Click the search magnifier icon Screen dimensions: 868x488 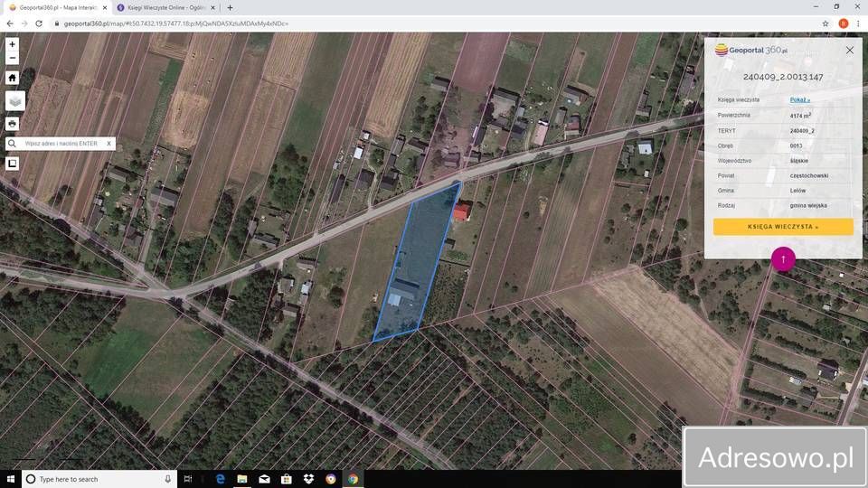tap(12, 144)
